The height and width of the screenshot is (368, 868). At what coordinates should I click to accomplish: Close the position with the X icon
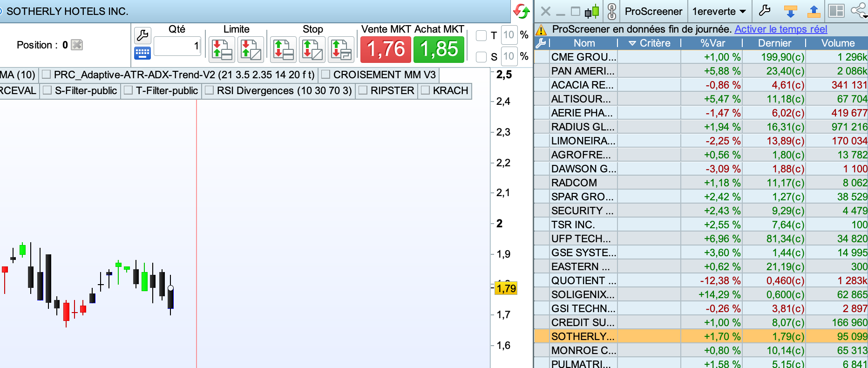[77, 45]
